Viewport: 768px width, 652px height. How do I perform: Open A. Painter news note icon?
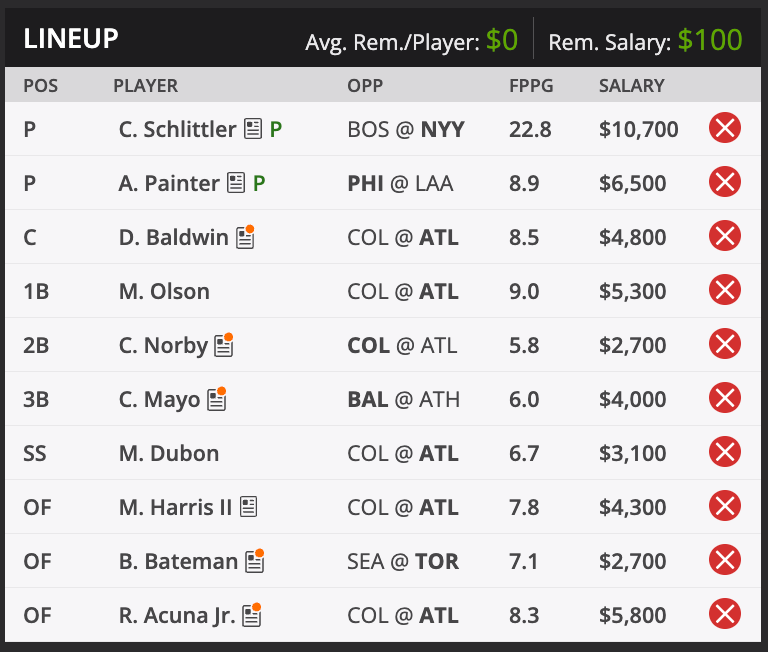tap(236, 183)
